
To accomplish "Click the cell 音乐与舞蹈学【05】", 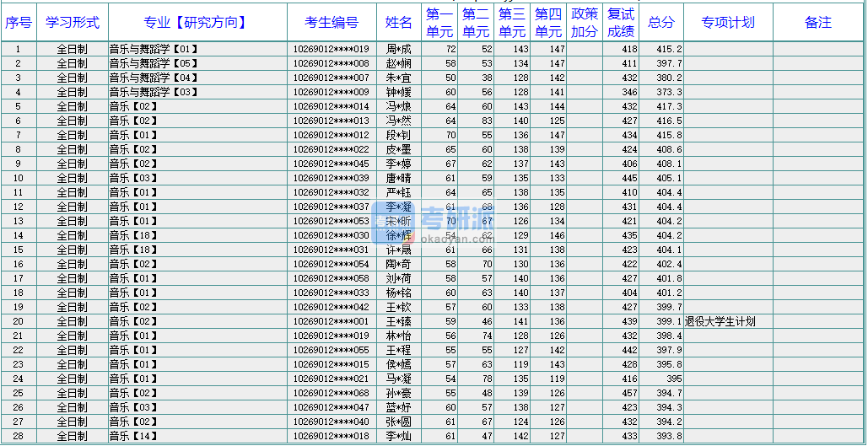I will [154, 63].
